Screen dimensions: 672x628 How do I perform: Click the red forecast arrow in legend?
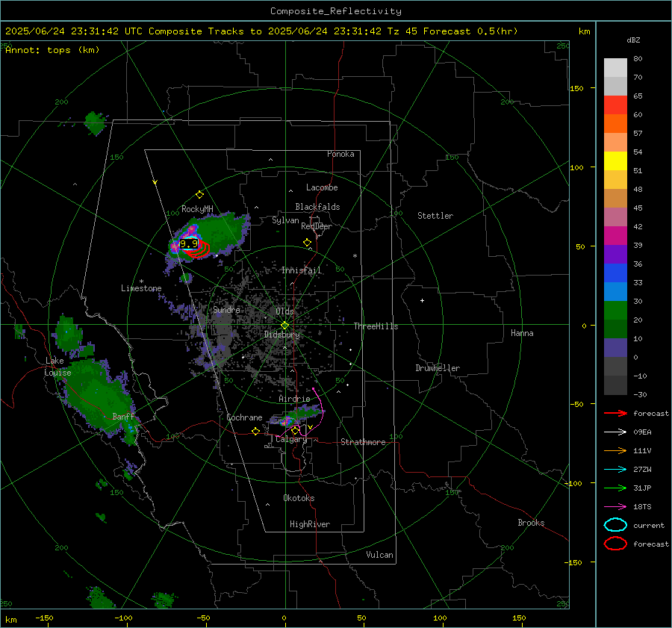click(x=615, y=413)
